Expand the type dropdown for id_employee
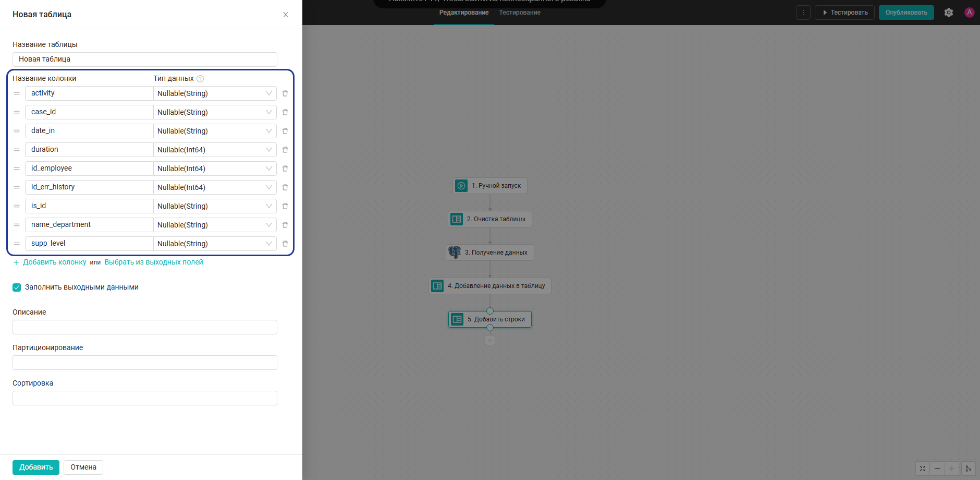980x480 pixels. pyautogui.click(x=215, y=169)
